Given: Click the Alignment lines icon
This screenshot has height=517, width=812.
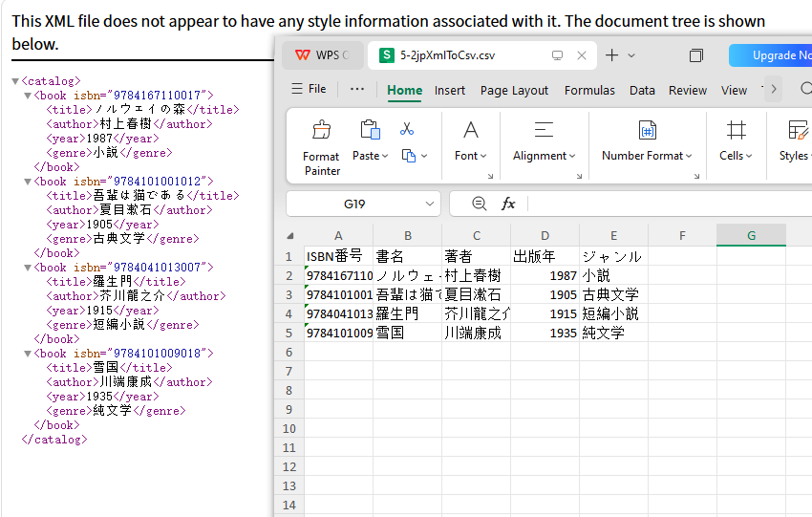Looking at the screenshot, I should (x=544, y=129).
